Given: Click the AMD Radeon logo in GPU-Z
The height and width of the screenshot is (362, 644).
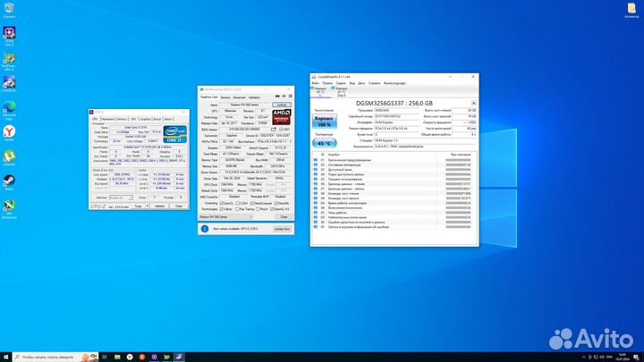Looking at the screenshot, I should pyautogui.click(x=282, y=117).
